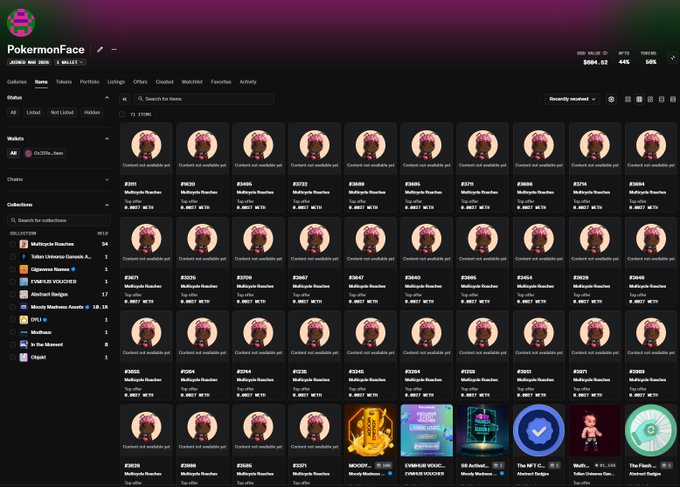This screenshot has height=487, width=680.
Task: Click the Search for items field
Action: pyautogui.click(x=204, y=99)
